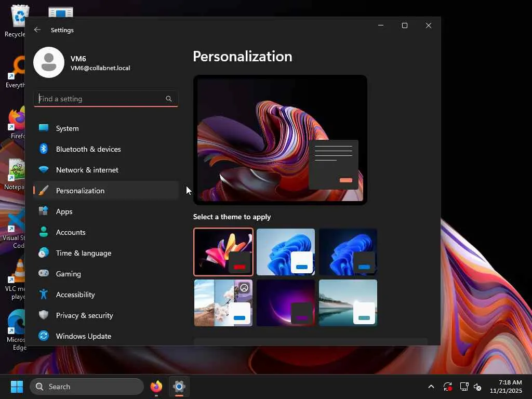Go to Accounts settings

click(70, 232)
